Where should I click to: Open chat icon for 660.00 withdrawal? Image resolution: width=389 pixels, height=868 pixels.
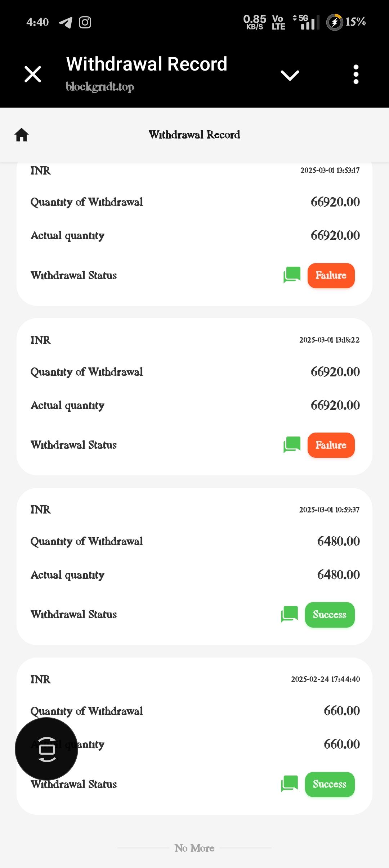click(x=289, y=784)
